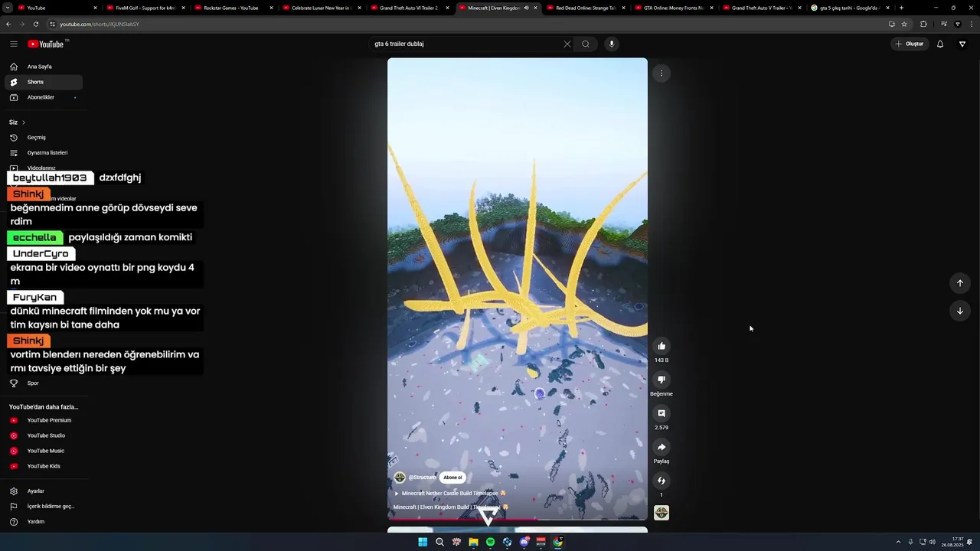Open Ayarlar settings
980x551 pixels.
click(44, 491)
